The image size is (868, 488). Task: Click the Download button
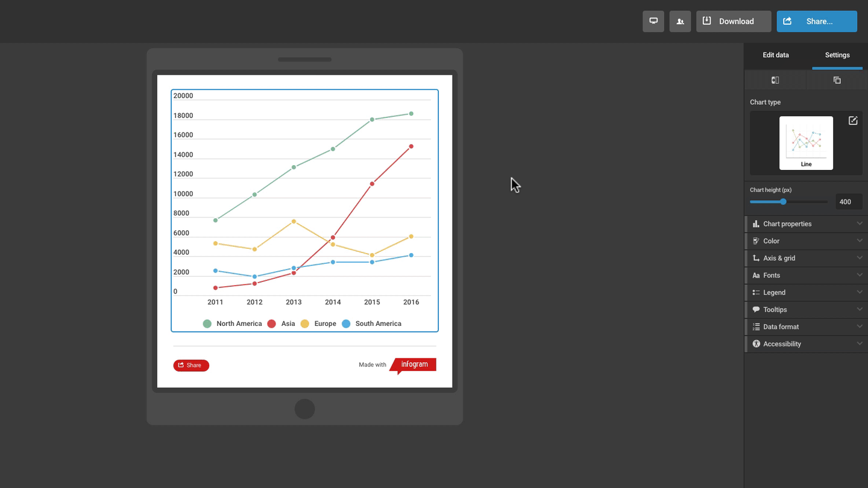(x=734, y=21)
